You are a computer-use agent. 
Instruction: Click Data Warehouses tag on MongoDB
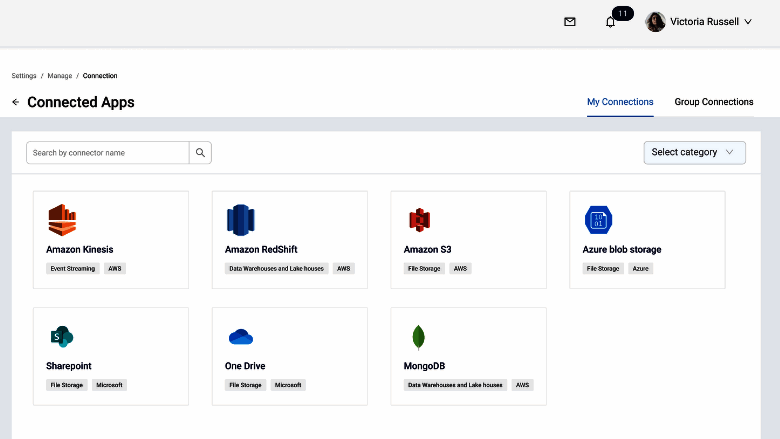[x=455, y=385]
